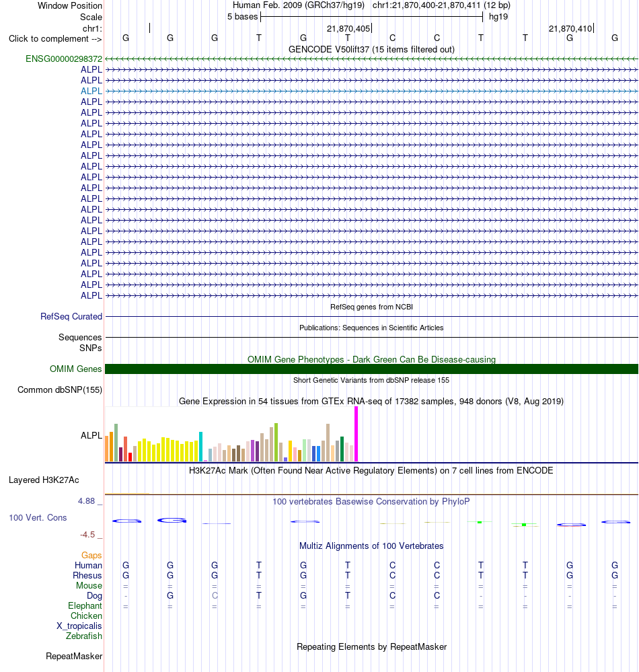639x672 pixels.
Task: Click 100 vertebrates Basewise Conservation PhyloP title
Action: [371, 501]
